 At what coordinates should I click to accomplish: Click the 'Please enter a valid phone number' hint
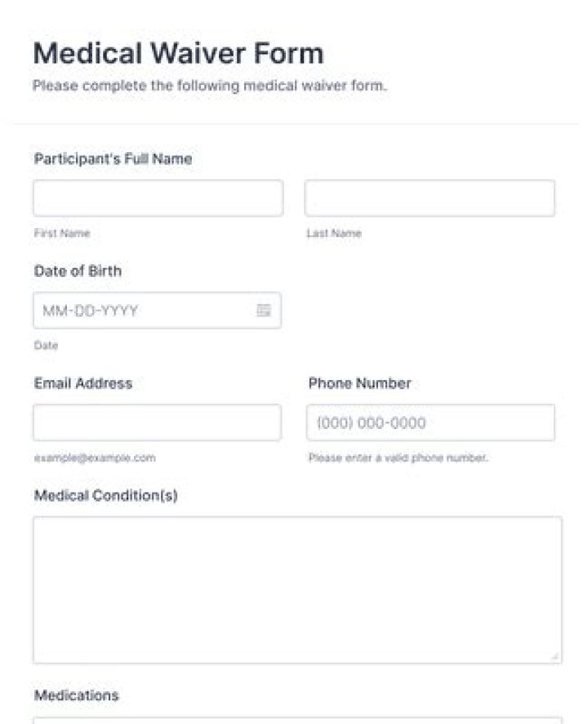(x=398, y=458)
